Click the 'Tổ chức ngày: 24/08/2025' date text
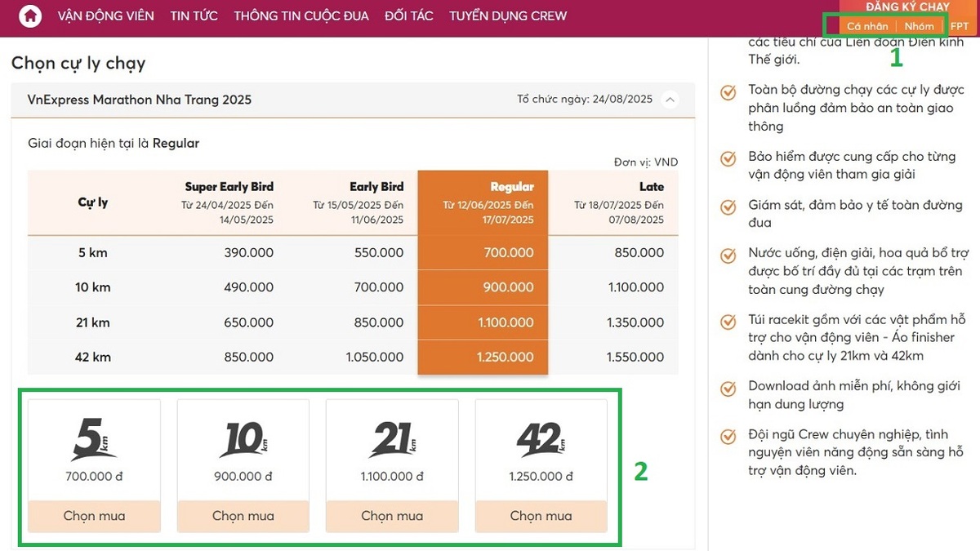The width and height of the screenshot is (980, 551). click(585, 100)
